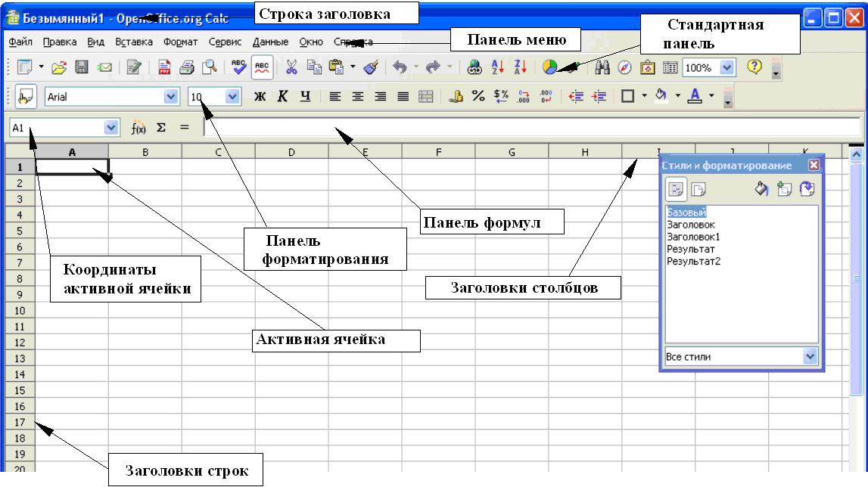Image resolution: width=868 pixels, height=487 pixels.
Task: Send document as e-mail icon
Action: (104, 67)
